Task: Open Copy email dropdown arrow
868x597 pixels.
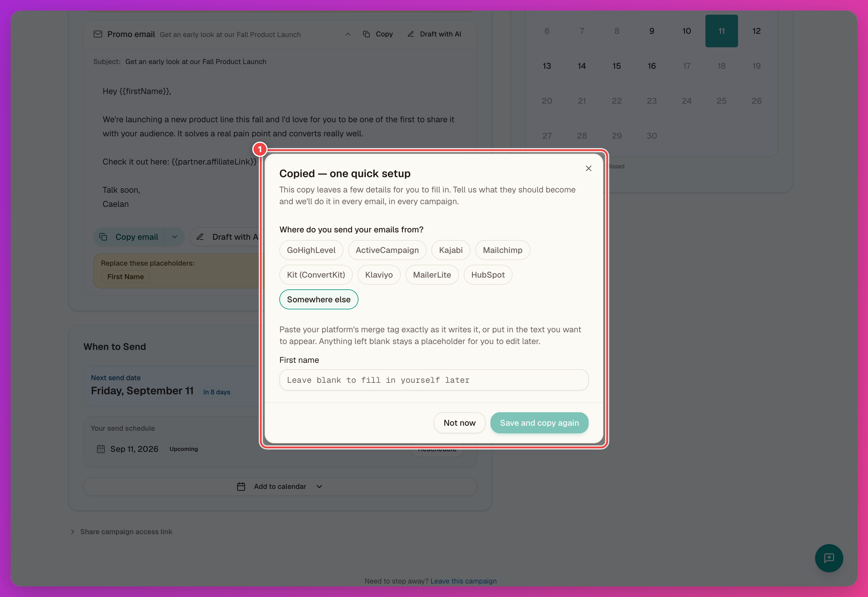Action: click(174, 237)
